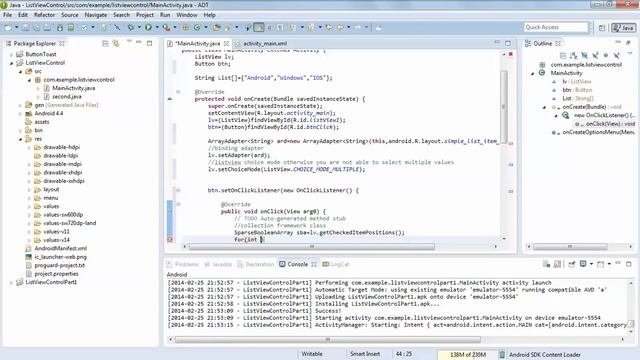Toggle Scroll Lock icon in Console
Screen dimensions: 640x360
click(557, 264)
